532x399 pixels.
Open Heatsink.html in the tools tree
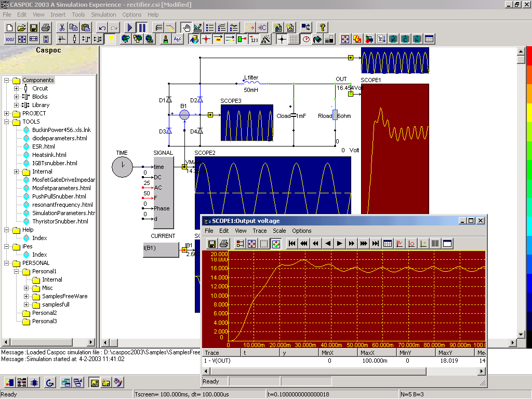pyautogui.click(x=49, y=155)
